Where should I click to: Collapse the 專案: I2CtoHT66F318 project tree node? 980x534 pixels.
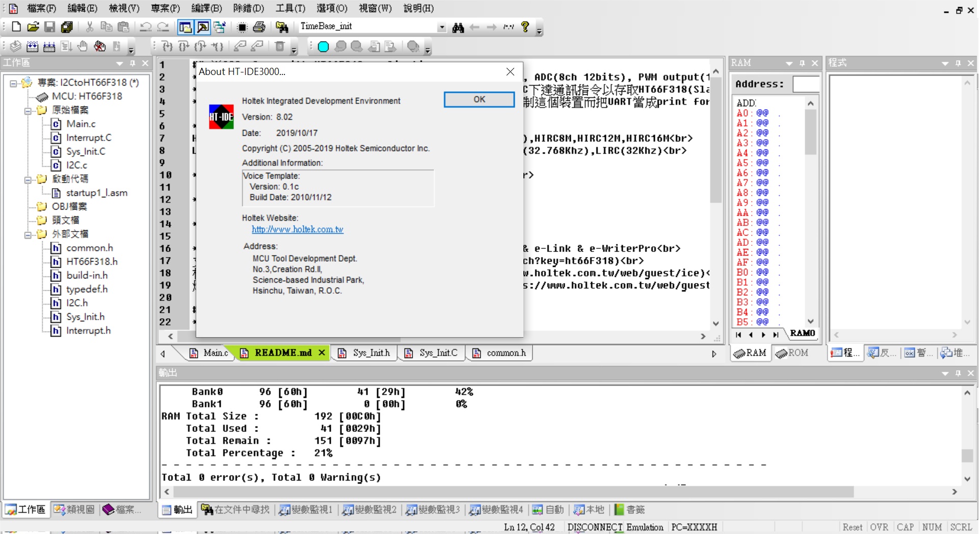13,83
